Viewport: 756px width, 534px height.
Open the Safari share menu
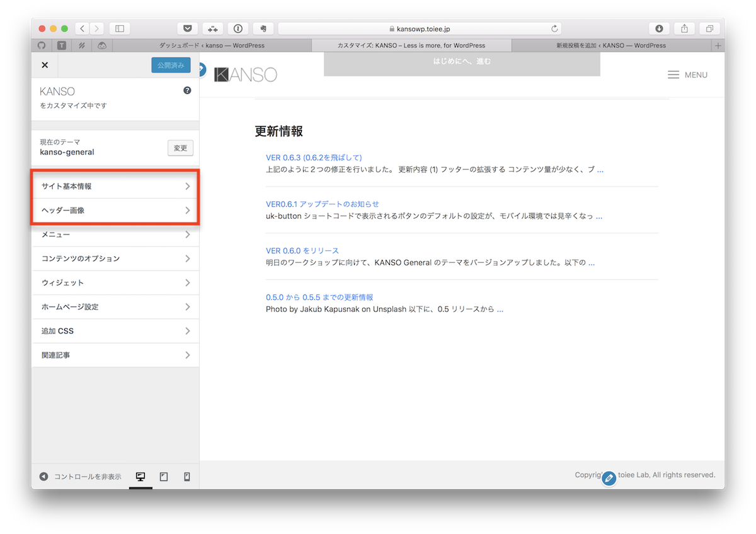[x=684, y=28]
